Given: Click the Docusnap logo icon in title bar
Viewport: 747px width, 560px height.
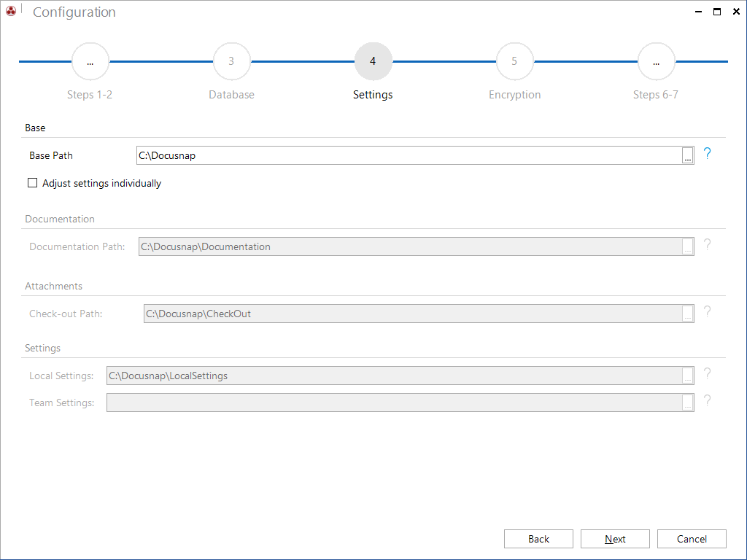Looking at the screenshot, I should tap(11, 10).
